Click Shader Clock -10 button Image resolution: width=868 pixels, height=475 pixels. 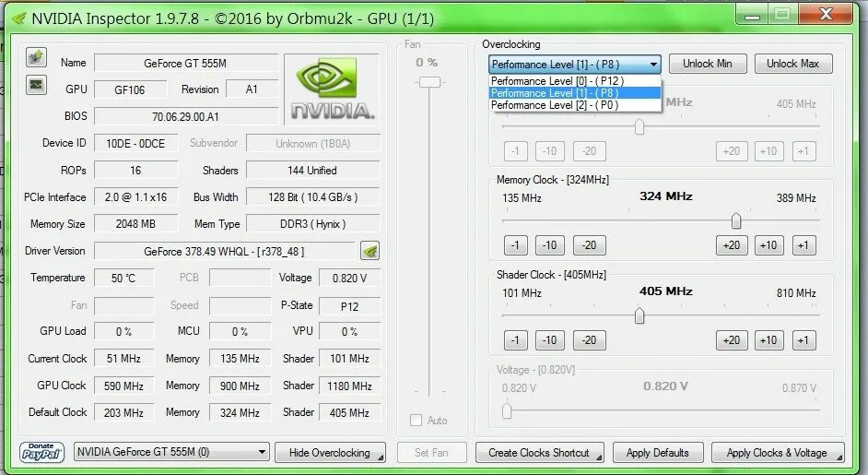550,339
